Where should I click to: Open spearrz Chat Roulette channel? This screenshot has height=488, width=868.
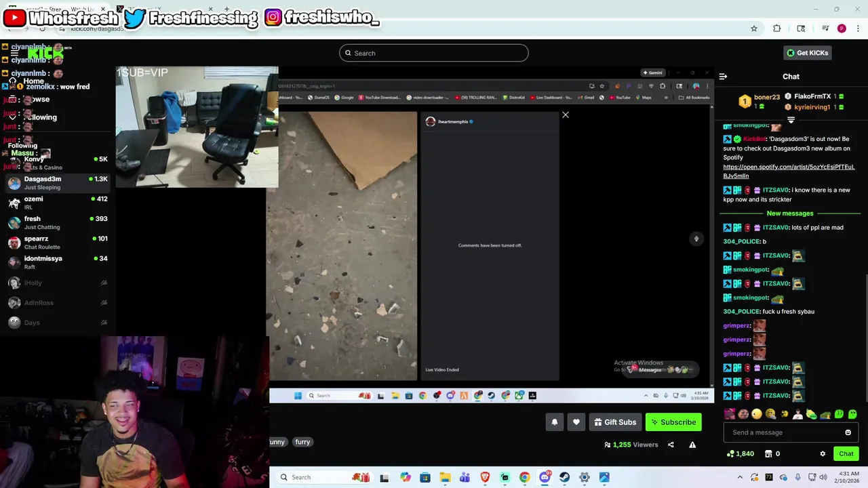(58, 243)
